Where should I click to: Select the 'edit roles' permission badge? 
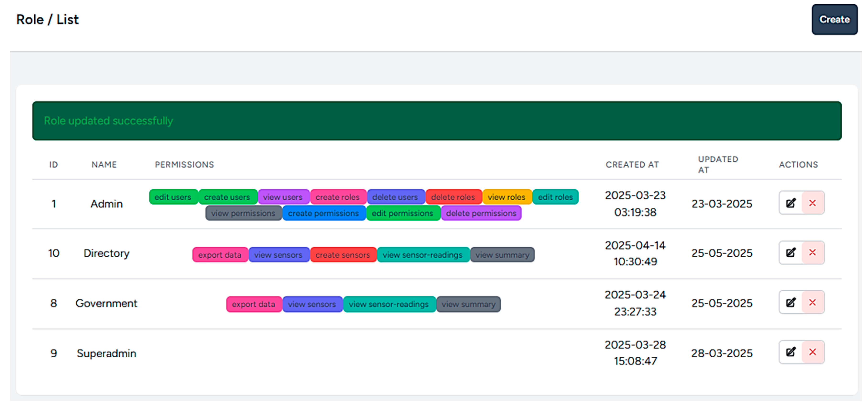click(x=555, y=197)
